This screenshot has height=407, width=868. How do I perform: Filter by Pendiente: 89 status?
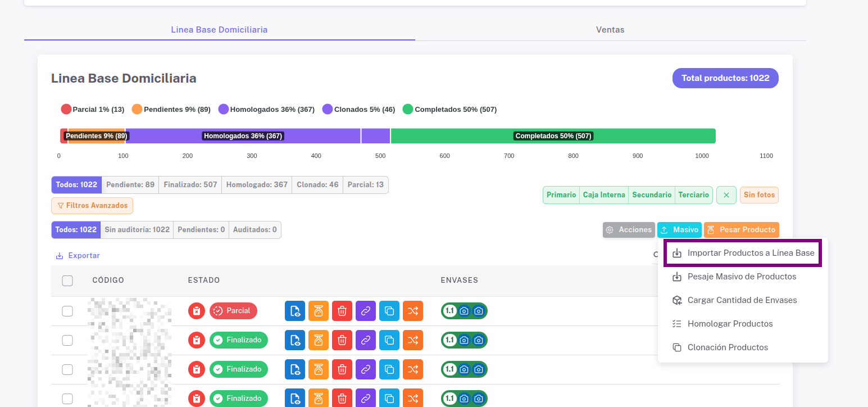click(130, 185)
